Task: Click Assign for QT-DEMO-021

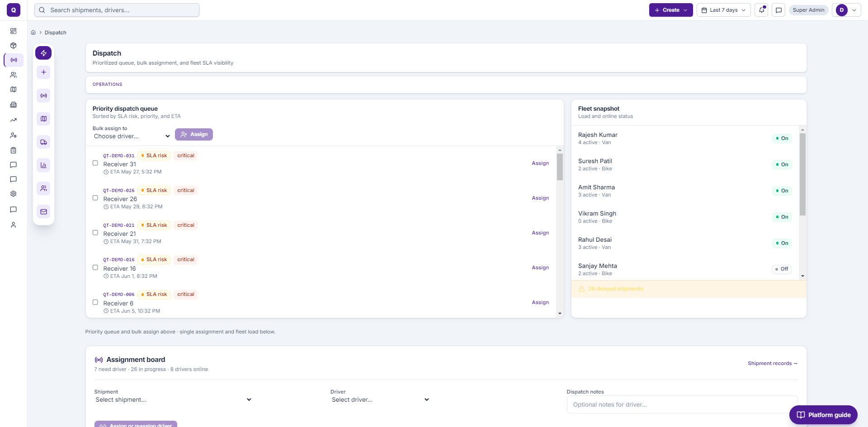Action: [540, 233]
